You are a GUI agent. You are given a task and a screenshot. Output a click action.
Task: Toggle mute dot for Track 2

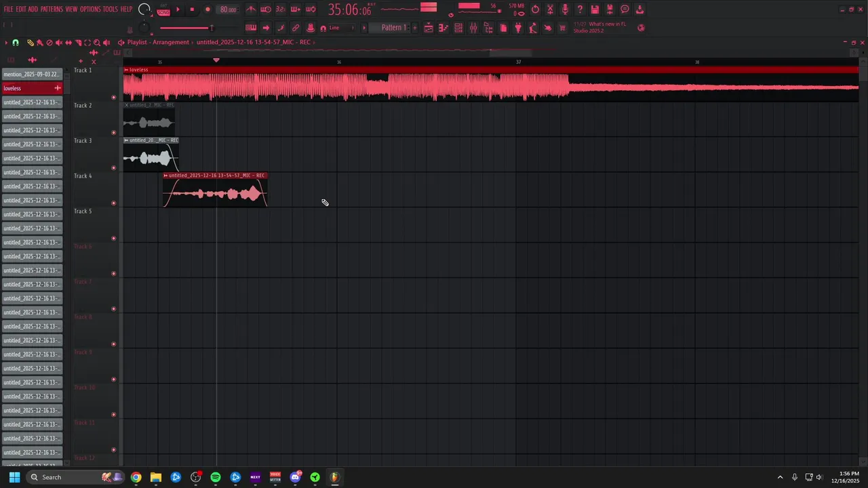coord(113,132)
